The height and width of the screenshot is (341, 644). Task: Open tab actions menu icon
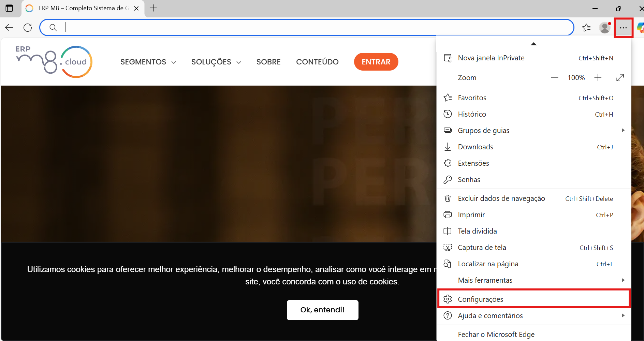9,8
